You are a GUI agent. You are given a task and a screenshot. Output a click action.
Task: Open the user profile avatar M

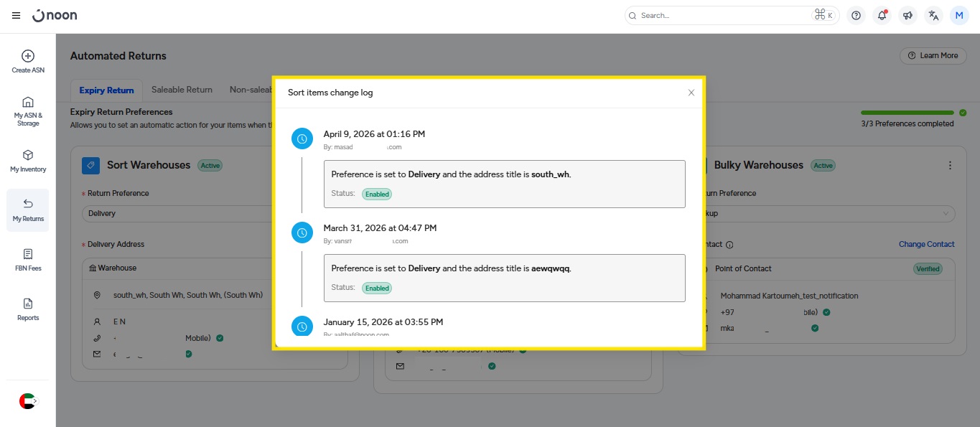tap(959, 15)
